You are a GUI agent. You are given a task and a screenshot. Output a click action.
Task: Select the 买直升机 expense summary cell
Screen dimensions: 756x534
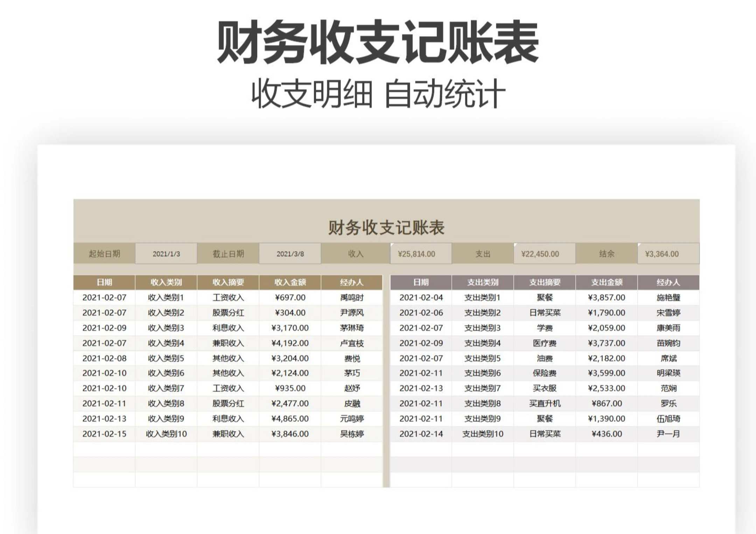coord(545,404)
